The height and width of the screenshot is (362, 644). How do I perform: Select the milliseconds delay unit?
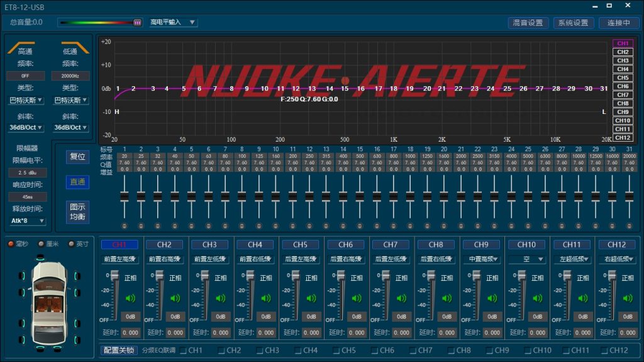click(x=11, y=244)
